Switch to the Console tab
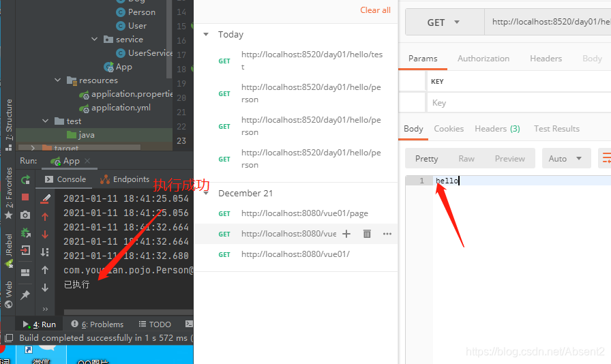This screenshot has height=364, width=611. (x=65, y=179)
